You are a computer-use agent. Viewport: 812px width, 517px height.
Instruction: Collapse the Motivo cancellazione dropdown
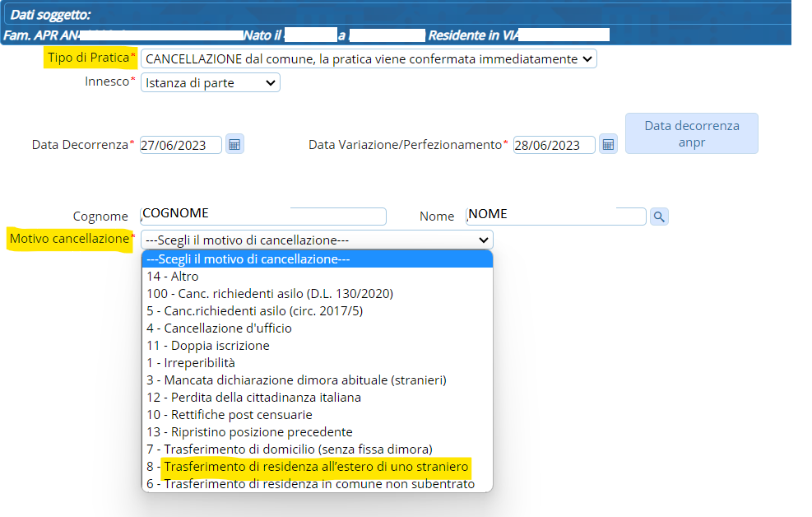317,240
